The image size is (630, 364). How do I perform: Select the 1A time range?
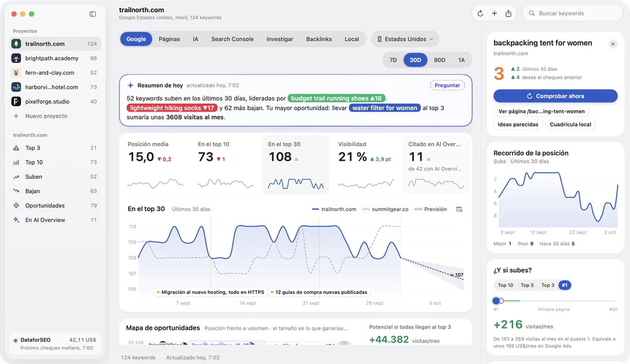pyautogui.click(x=461, y=60)
